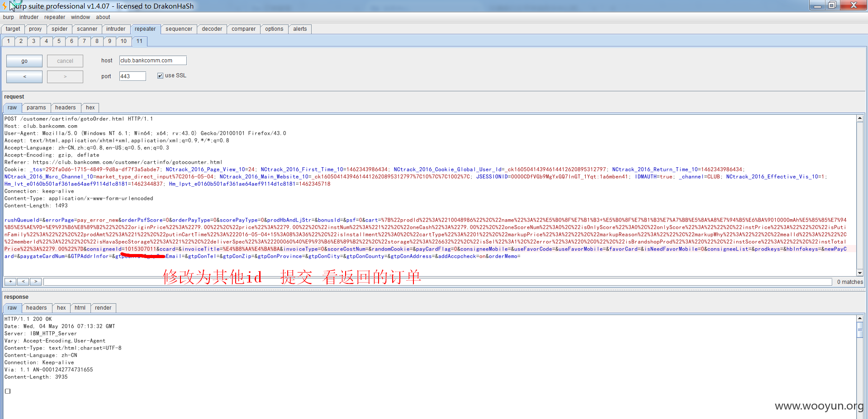868x419 pixels.
Task: Select repeater request tab 9
Action: click(x=109, y=41)
